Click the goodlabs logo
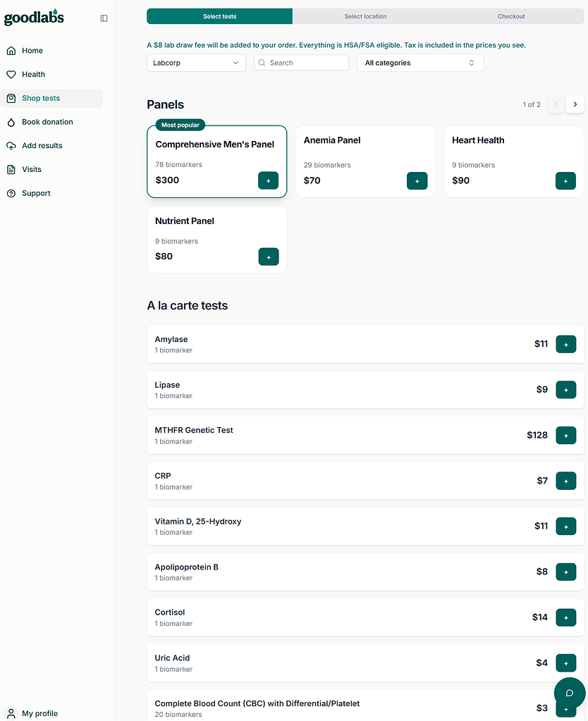This screenshot has height=721, width=588. point(34,18)
